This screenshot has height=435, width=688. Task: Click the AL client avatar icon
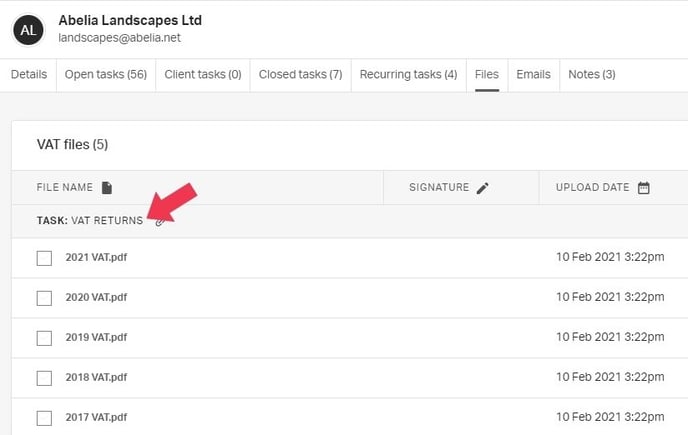click(x=28, y=30)
